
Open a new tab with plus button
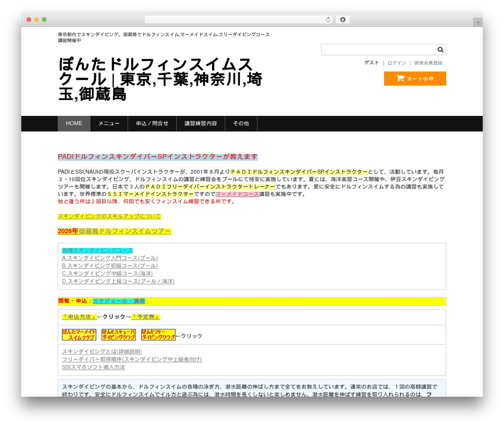click(x=478, y=22)
